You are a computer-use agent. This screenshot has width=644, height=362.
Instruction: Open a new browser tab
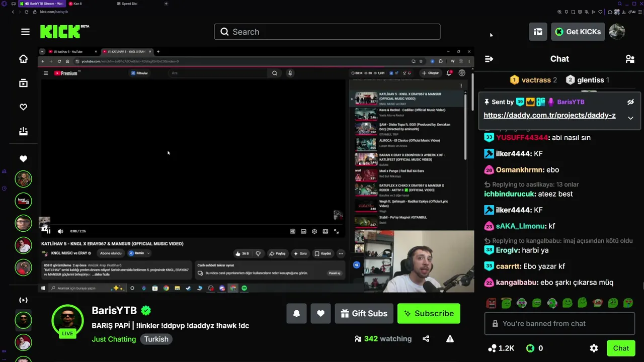[x=166, y=4]
